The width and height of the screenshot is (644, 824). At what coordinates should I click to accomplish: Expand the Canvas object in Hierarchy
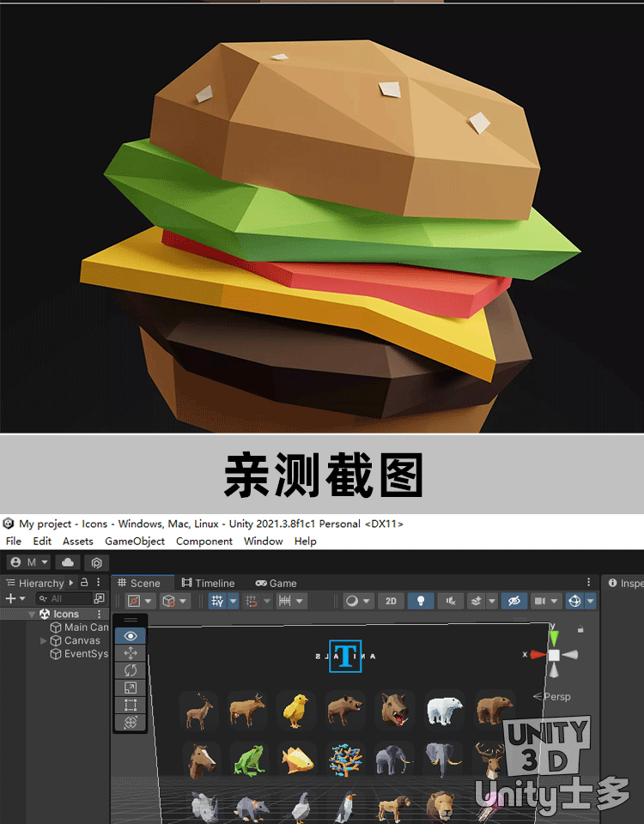[44, 641]
